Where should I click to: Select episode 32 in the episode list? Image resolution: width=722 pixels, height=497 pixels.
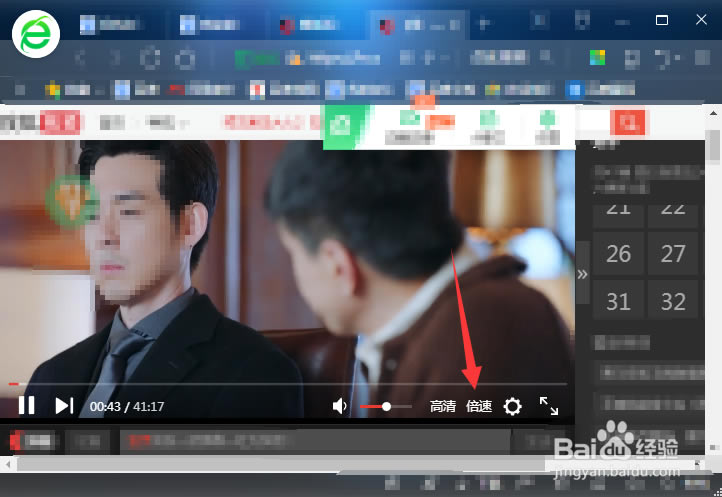pos(673,301)
